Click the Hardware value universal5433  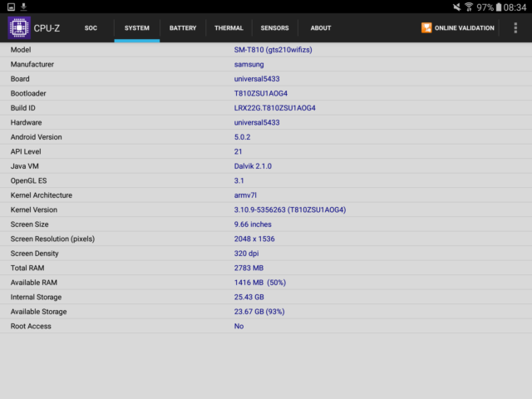click(257, 123)
